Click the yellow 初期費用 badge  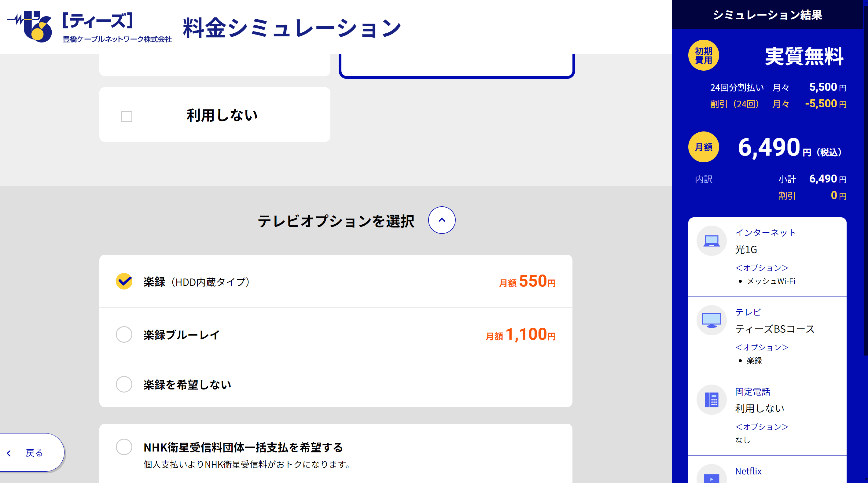[x=704, y=55]
